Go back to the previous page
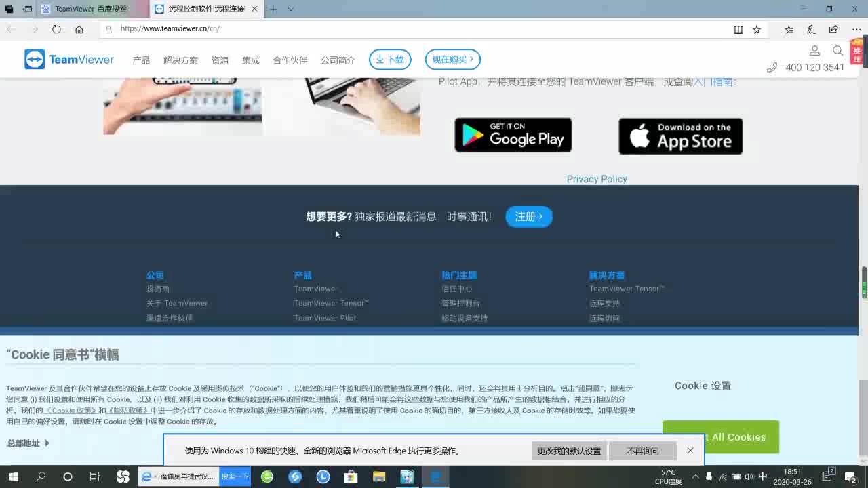Screen dimensions: 868x488 click(12, 29)
